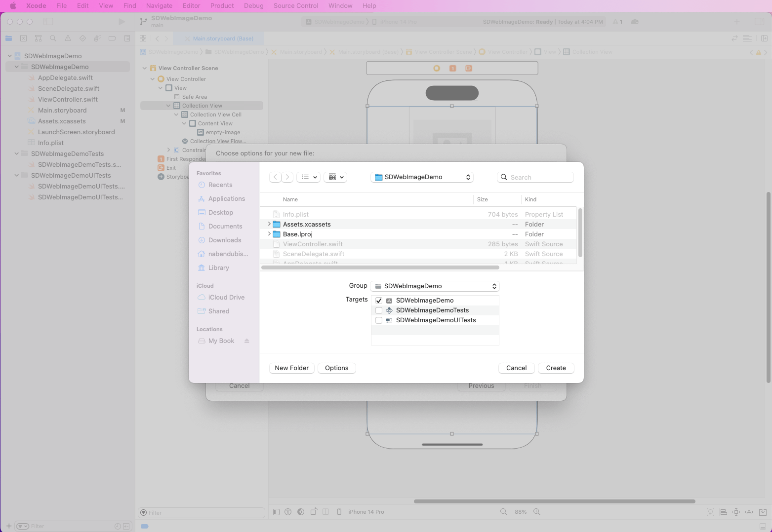
Task: Open the SDWebImageDemo folder location dropdown
Action: (422, 177)
